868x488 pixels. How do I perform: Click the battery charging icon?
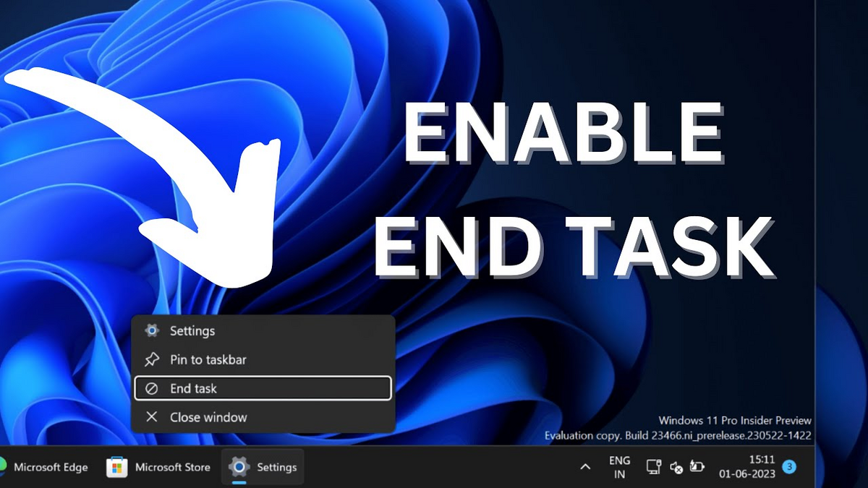tap(696, 467)
